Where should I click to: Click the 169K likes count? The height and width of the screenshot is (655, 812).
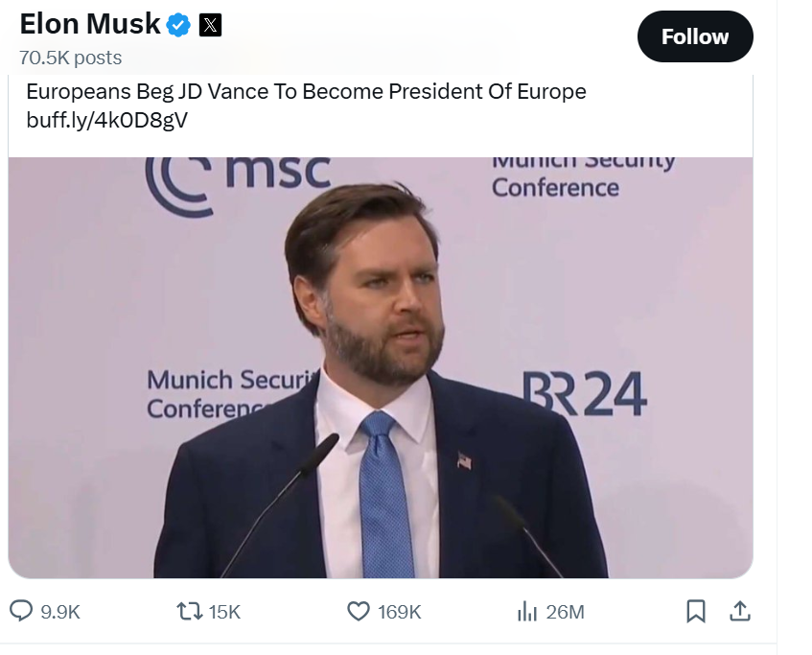click(399, 612)
